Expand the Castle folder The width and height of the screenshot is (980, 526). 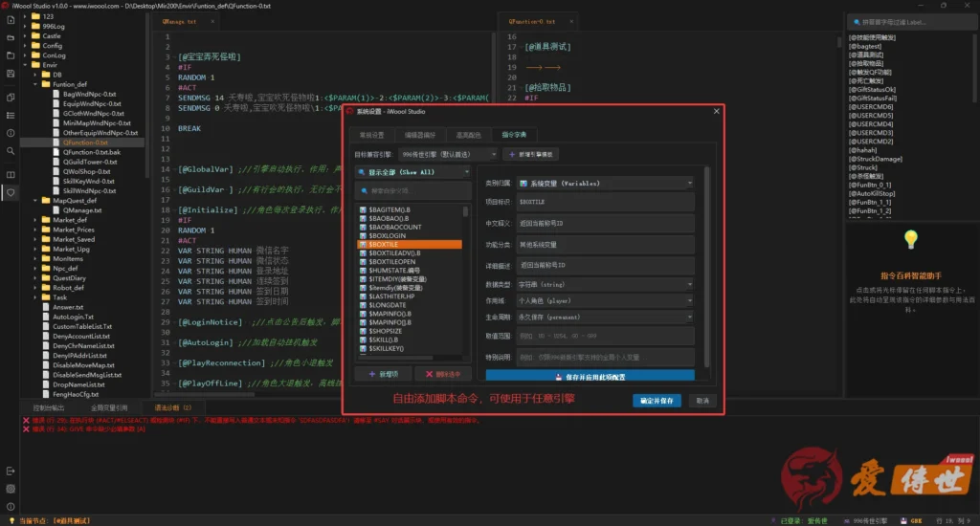click(x=25, y=35)
